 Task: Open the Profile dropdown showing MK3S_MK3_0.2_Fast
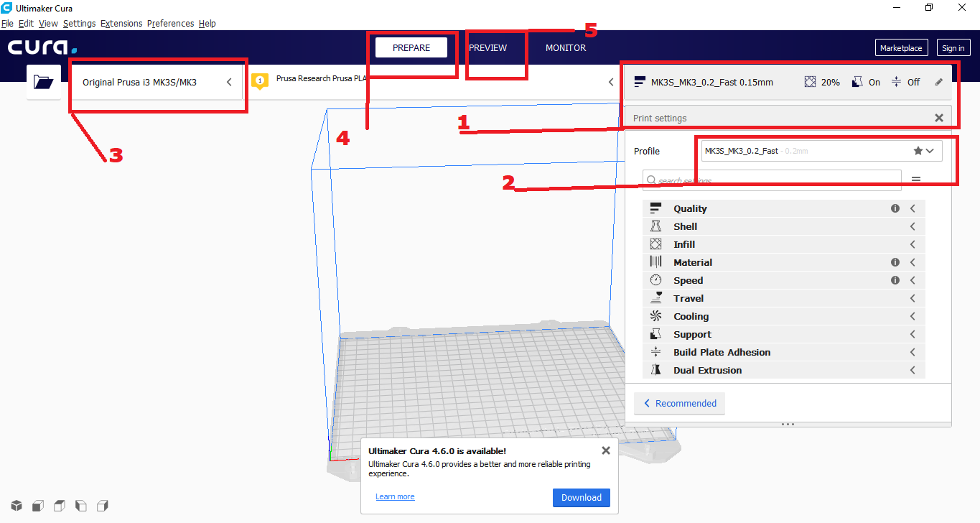[x=821, y=151]
